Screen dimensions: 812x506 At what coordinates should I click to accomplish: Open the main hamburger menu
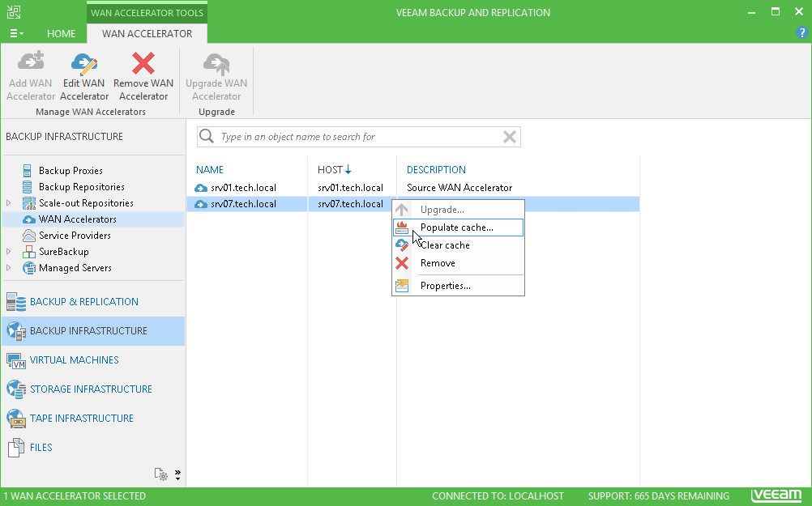click(x=16, y=34)
